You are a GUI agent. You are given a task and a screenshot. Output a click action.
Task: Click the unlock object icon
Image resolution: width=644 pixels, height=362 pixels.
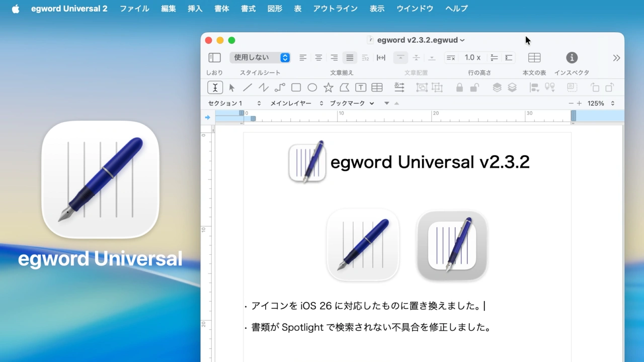click(474, 87)
